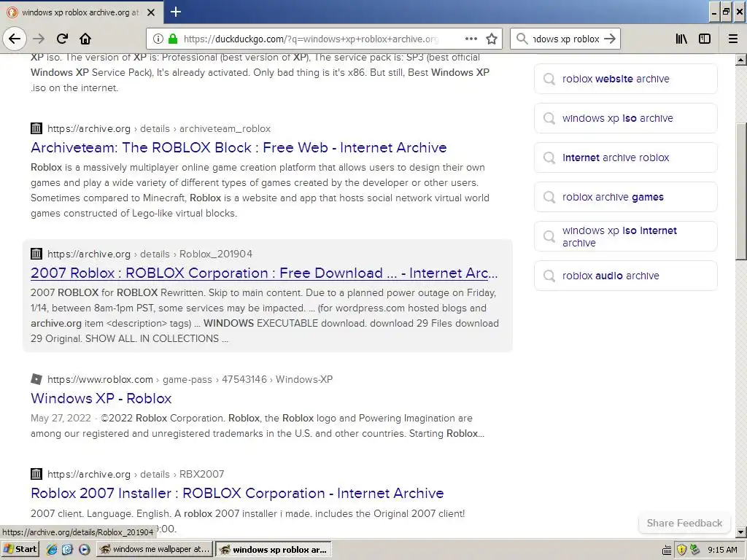
Task: Open Roblox 2007 Installer result link
Action: point(237,493)
